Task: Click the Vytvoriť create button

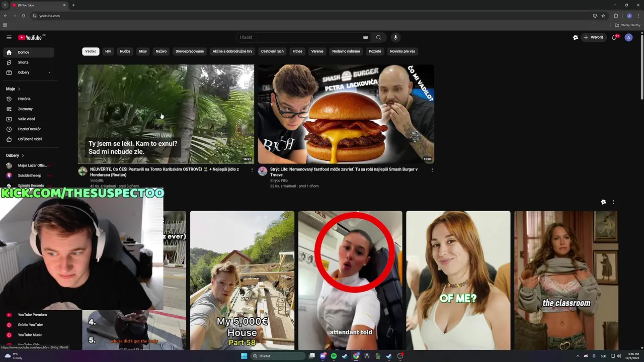Action: coord(593,37)
